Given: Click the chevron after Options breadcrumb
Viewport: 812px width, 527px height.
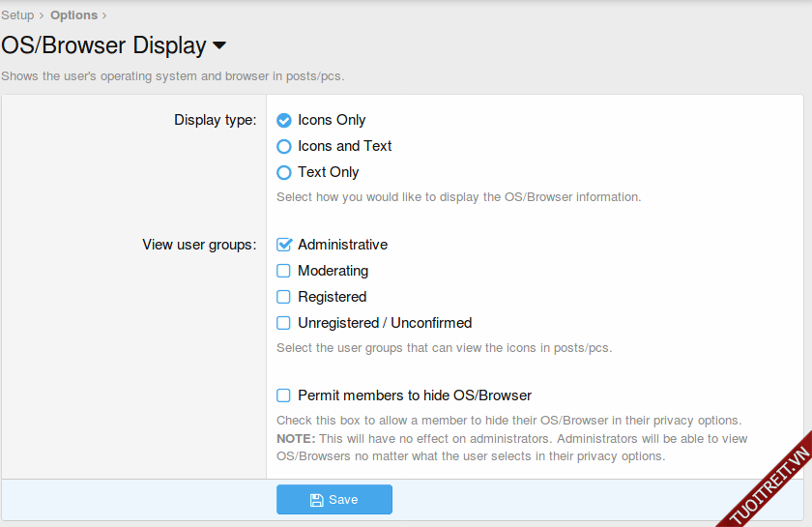Looking at the screenshot, I should pos(104,15).
